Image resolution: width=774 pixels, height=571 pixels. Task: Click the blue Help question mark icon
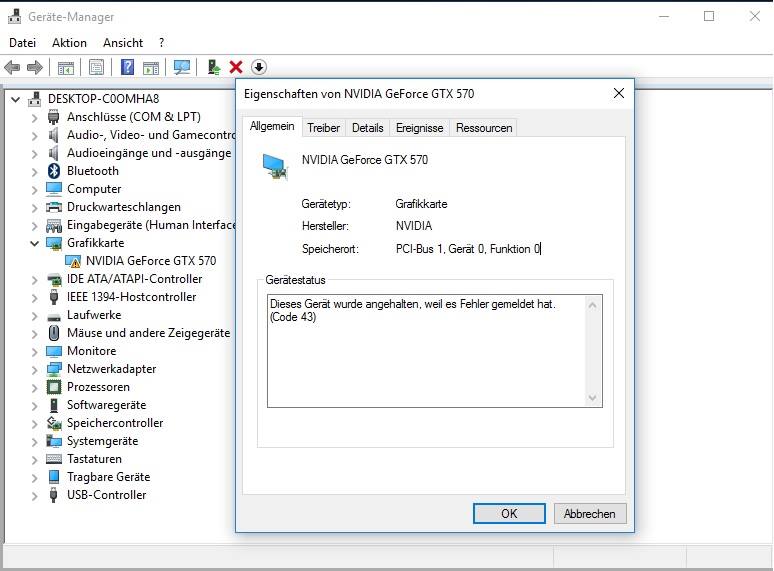click(x=127, y=67)
